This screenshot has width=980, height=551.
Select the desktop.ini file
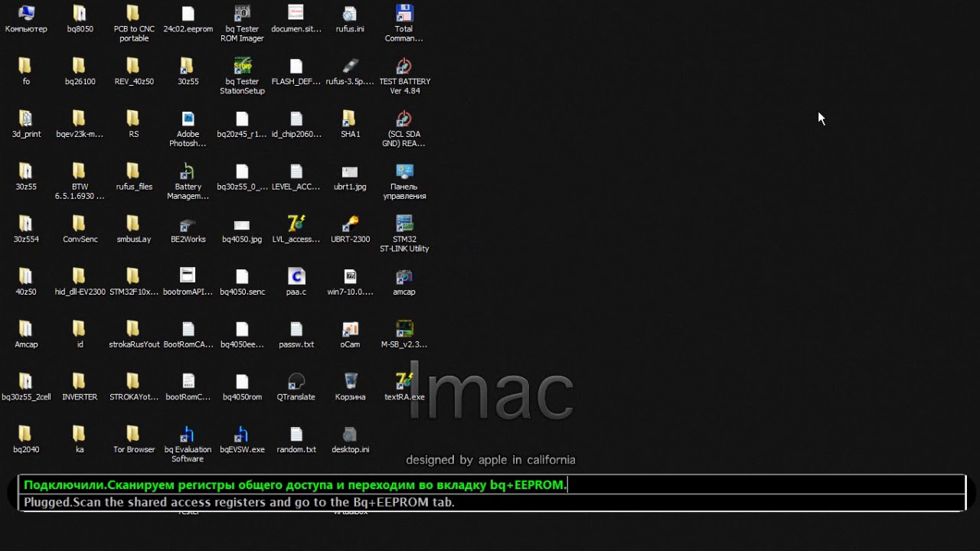click(350, 439)
